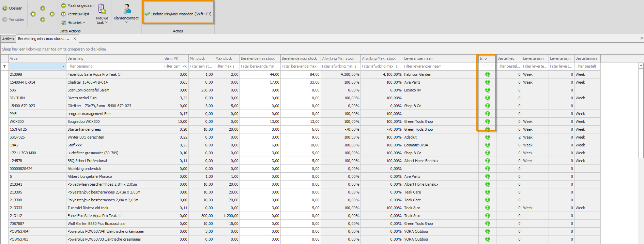Click Maak ongedaan to undo changes
This screenshot has height=244, width=644.
(77, 5)
